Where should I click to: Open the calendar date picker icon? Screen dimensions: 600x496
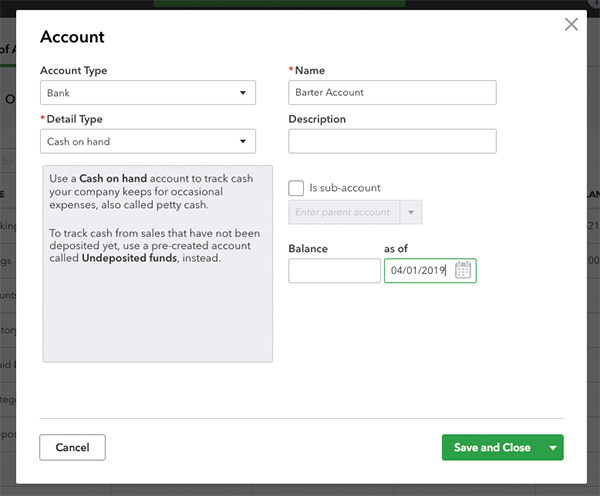[x=463, y=270]
